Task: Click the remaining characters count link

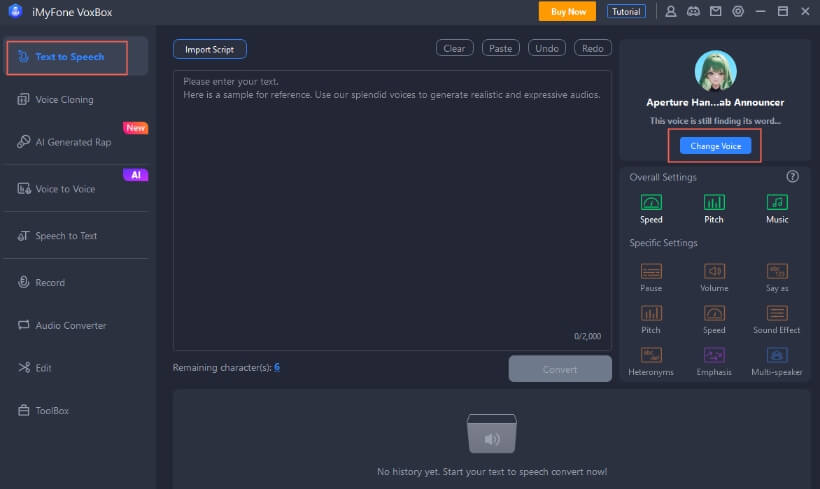Action: point(277,367)
